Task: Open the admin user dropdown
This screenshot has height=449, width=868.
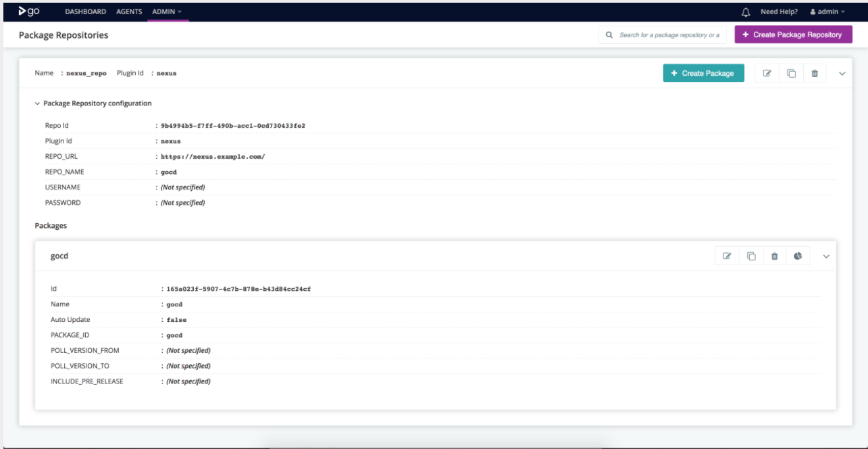Action: tap(827, 12)
